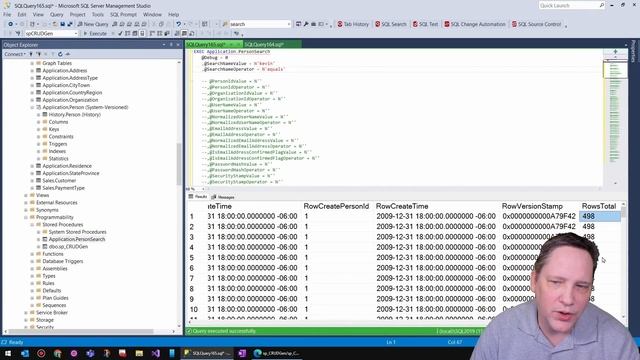The image size is (640, 360).
Task: Open the Edit menu
Action: click(22, 14)
